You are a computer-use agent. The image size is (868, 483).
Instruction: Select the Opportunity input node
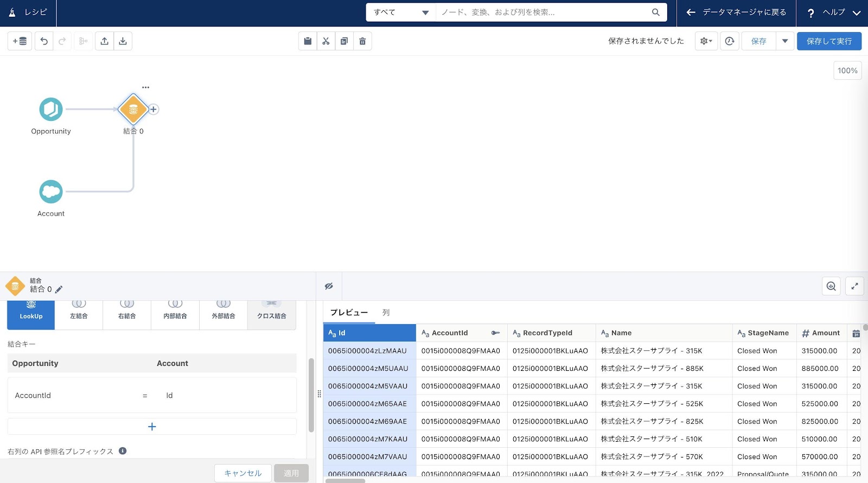click(x=51, y=110)
